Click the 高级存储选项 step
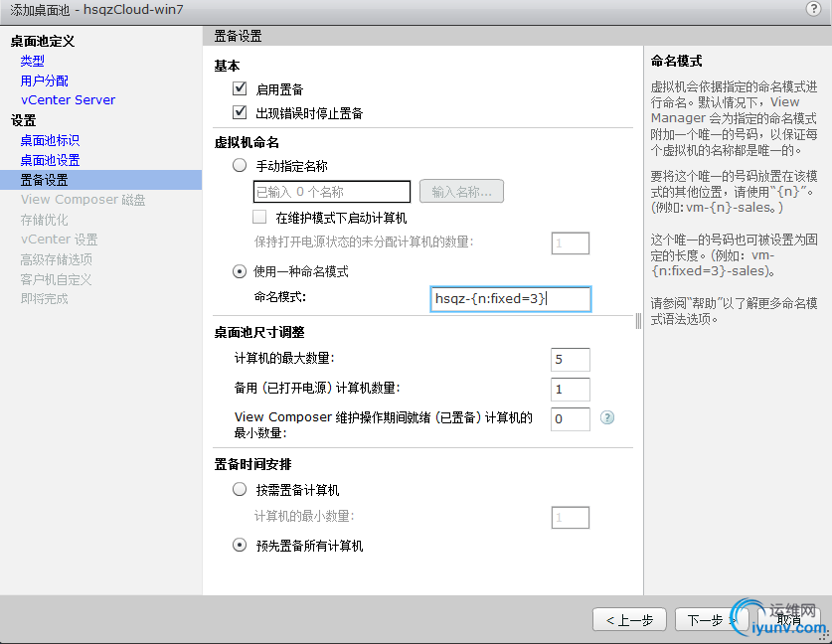Screen dimensions: 832x644 coord(57,259)
